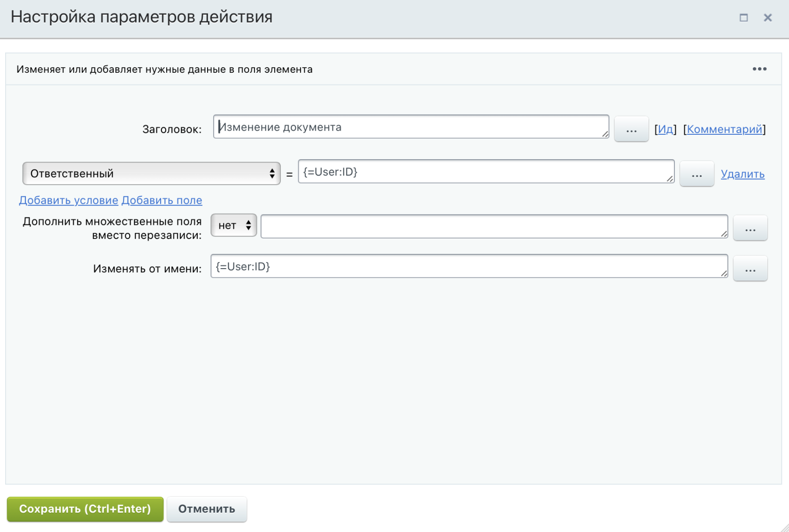Screen dimensions: 789x532
Task: Click the ellipsis button next to Заголовок field
Action: coord(631,129)
